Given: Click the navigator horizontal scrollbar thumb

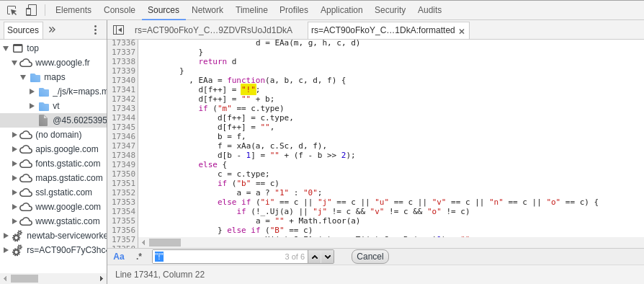Looking at the screenshot, I should [24, 278].
